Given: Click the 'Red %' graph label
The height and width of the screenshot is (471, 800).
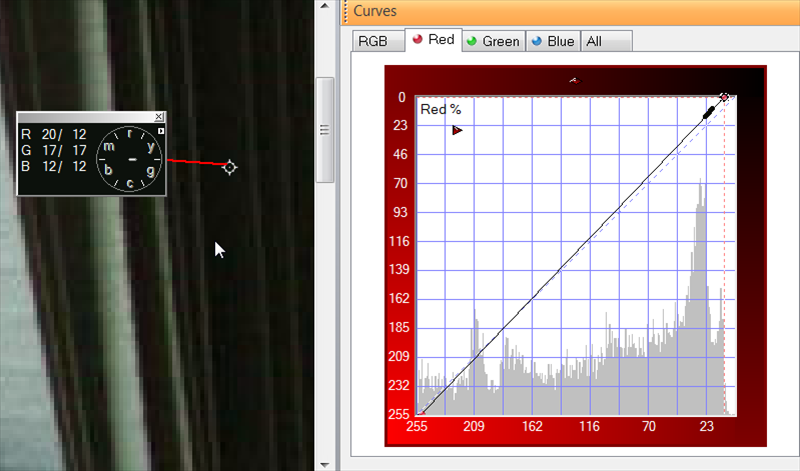Looking at the screenshot, I should click(440, 109).
